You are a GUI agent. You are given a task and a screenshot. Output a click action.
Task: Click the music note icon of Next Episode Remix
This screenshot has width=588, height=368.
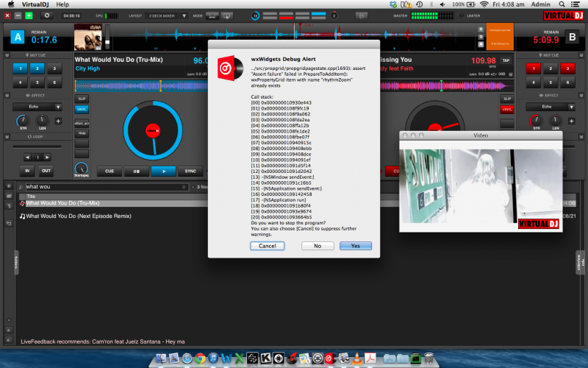coord(22,216)
